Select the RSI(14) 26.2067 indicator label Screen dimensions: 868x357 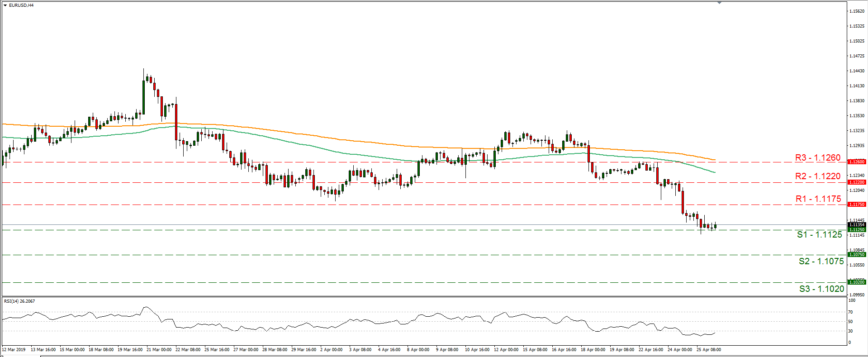pyautogui.click(x=19, y=301)
